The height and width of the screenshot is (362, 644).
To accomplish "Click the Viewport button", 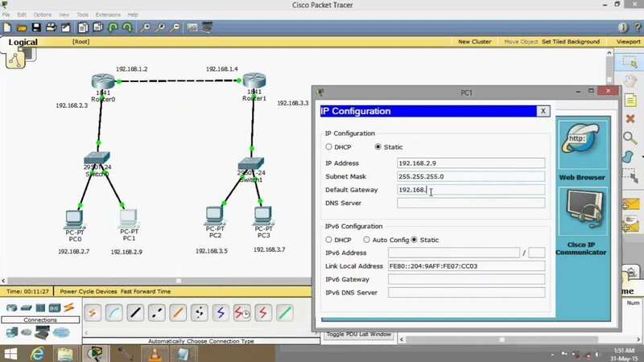I will (628, 42).
